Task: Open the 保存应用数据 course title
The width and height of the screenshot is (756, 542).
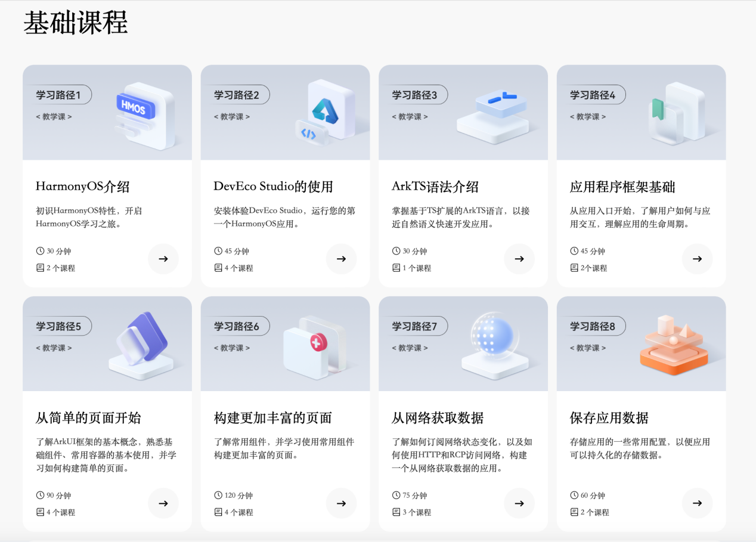Action: pyautogui.click(x=609, y=418)
